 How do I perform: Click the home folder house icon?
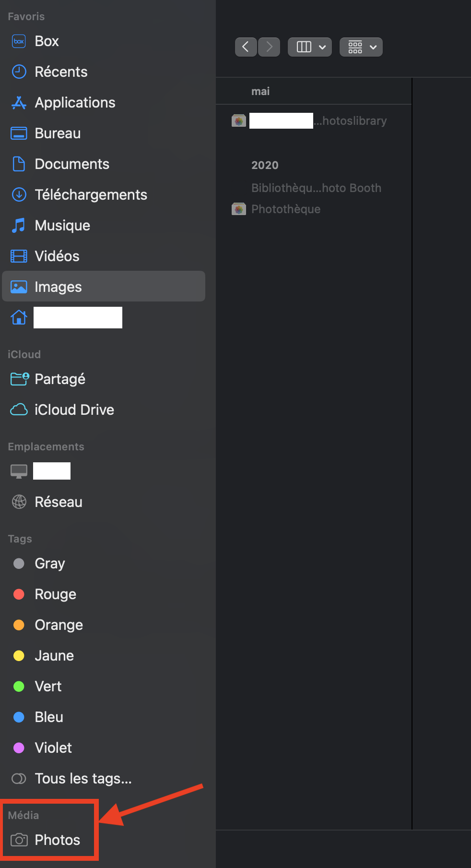tap(19, 317)
